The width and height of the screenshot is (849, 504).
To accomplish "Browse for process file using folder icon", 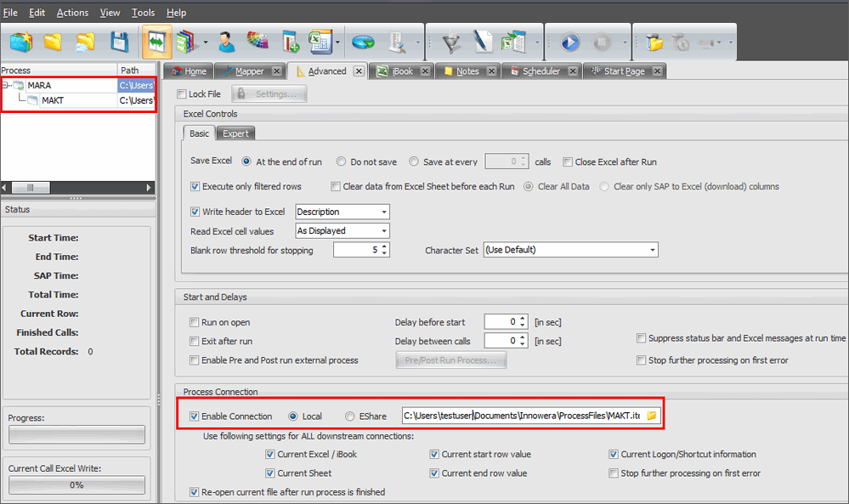I will click(x=652, y=416).
